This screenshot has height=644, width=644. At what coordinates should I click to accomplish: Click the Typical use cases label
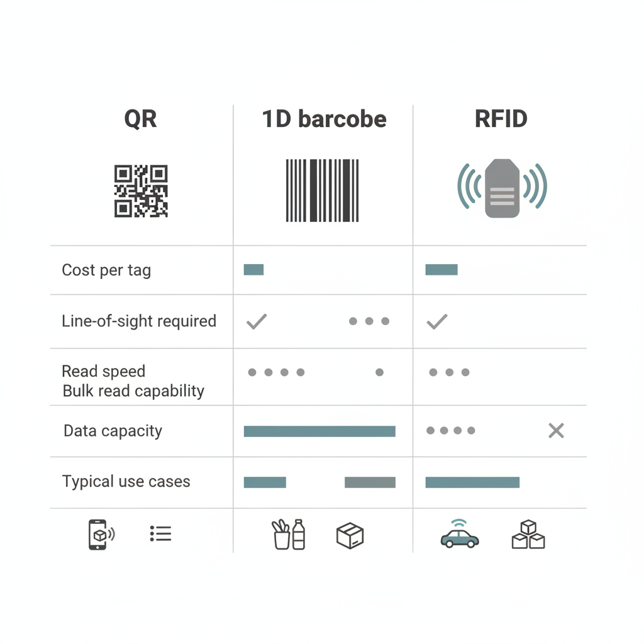[126, 482]
